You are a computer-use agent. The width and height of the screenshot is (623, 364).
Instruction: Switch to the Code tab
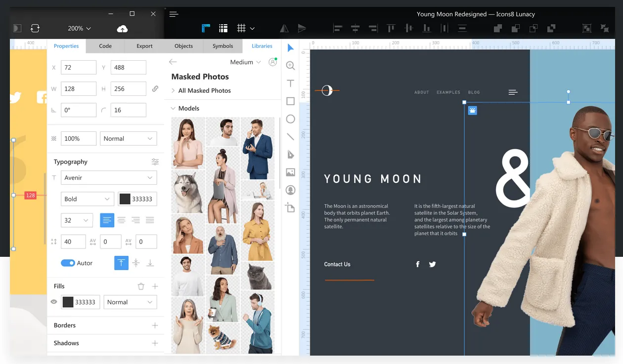(x=105, y=46)
